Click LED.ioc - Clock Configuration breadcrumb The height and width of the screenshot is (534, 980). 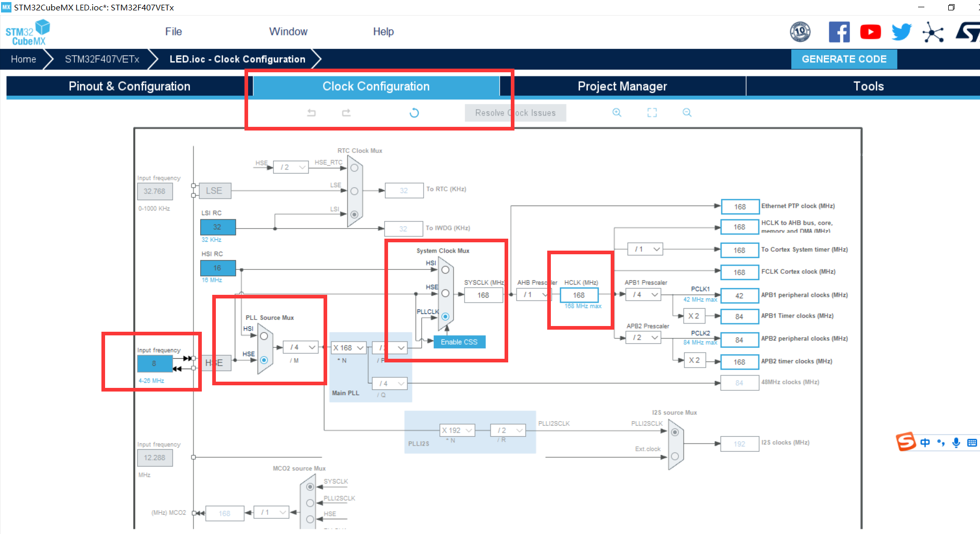(x=237, y=59)
